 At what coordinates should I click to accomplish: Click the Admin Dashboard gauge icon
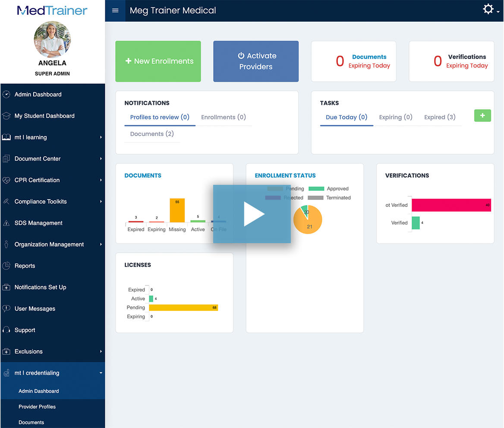click(x=6, y=94)
